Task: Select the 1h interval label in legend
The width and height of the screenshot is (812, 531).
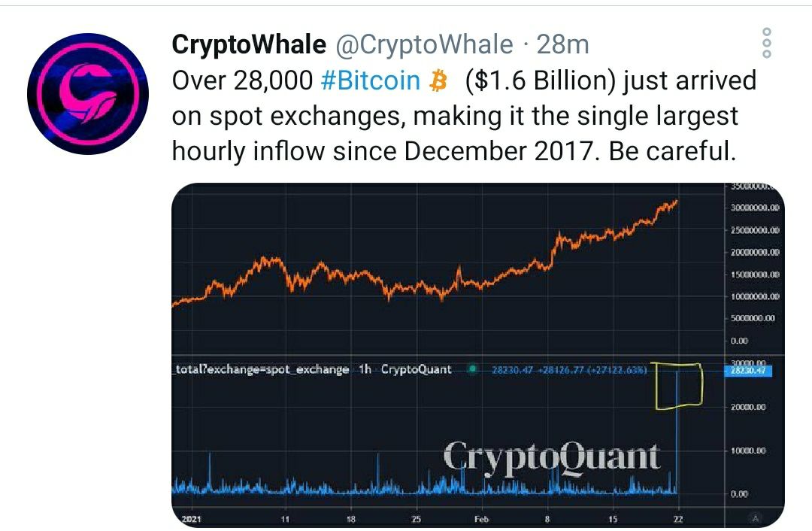Action: (364, 369)
